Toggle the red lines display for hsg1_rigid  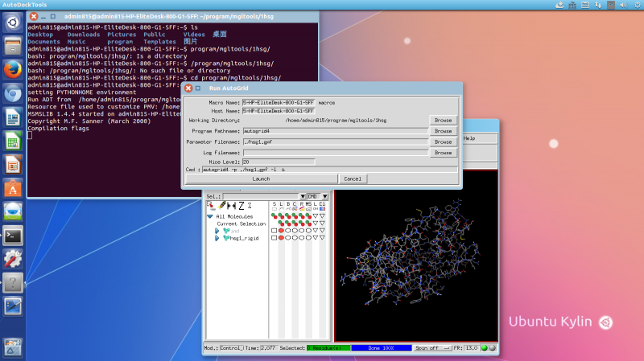281,238
